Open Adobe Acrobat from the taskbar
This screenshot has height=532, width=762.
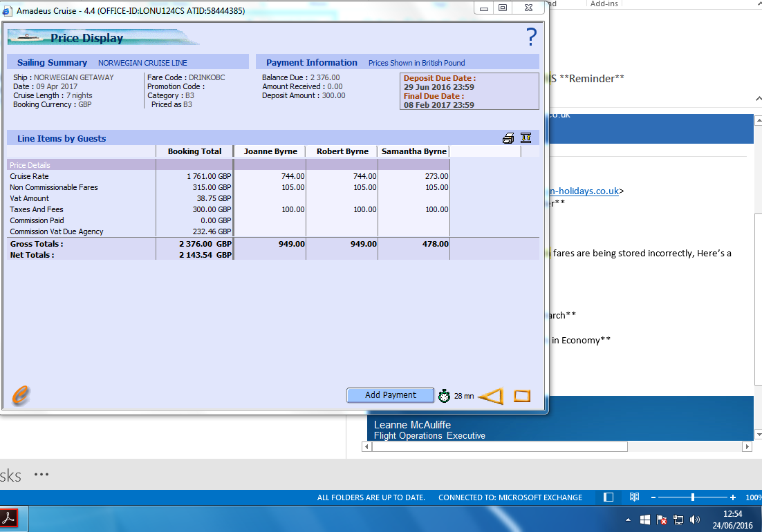[x=8, y=518]
